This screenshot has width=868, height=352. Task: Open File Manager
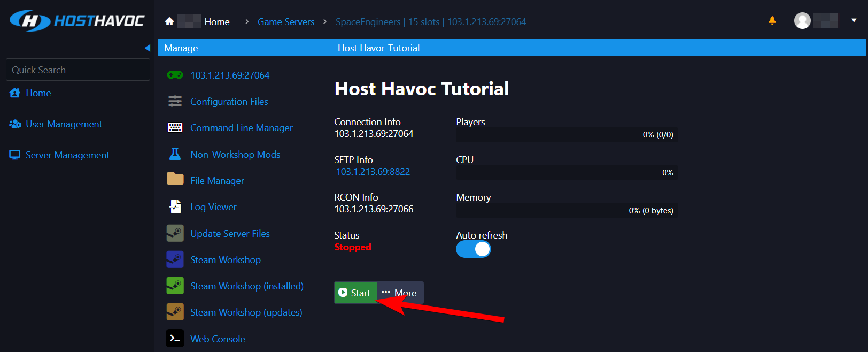tap(217, 181)
